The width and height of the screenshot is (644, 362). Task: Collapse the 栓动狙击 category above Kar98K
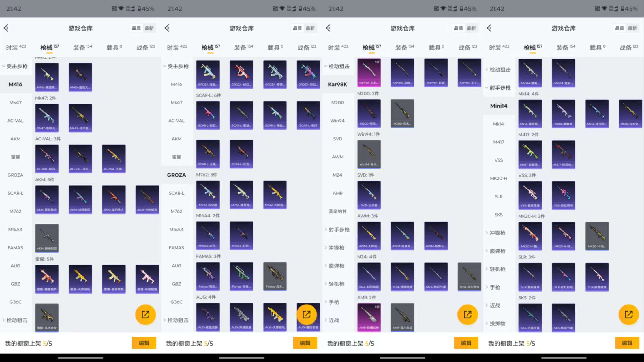coord(339,66)
